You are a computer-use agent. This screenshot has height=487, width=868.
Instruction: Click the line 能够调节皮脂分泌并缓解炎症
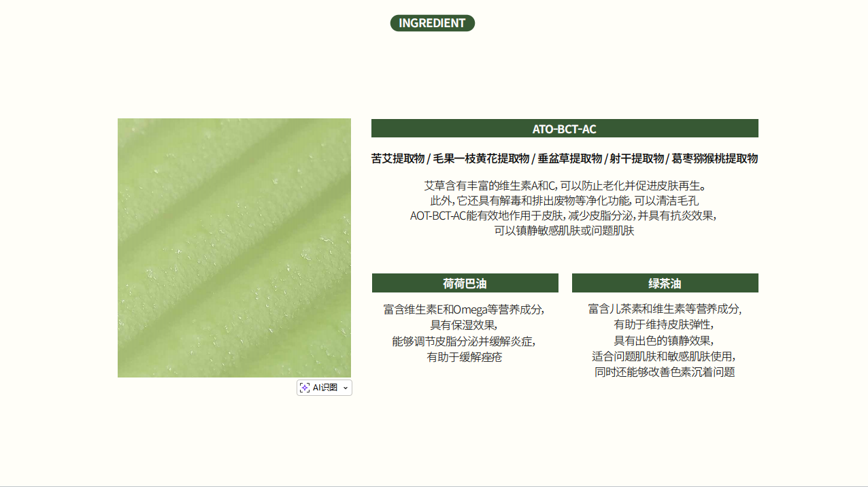click(464, 341)
